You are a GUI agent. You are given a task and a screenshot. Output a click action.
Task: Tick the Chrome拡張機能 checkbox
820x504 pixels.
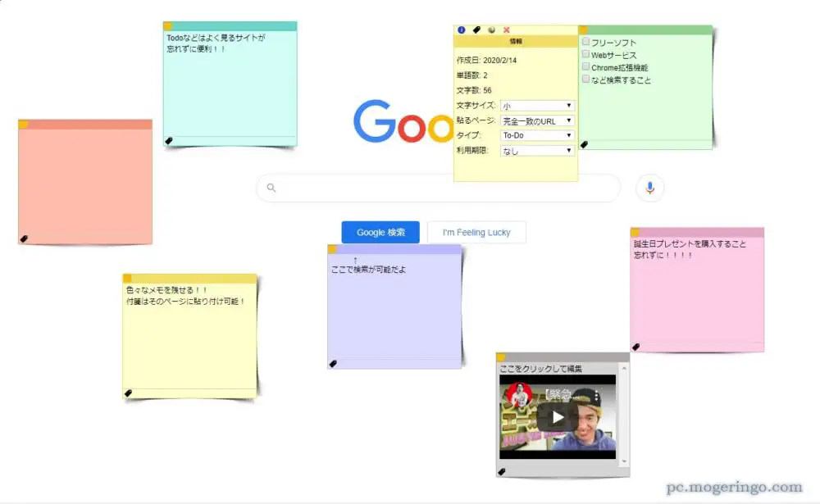click(x=585, y=67)
